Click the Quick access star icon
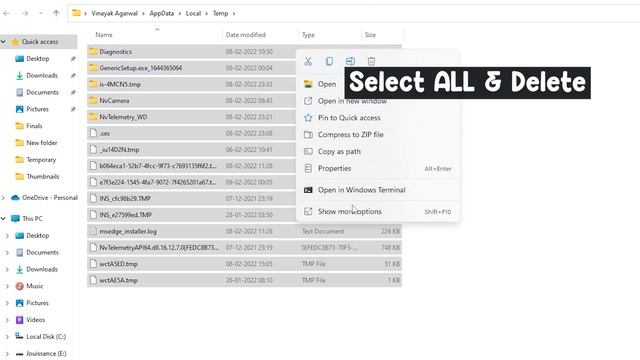 tap(16, 42)
